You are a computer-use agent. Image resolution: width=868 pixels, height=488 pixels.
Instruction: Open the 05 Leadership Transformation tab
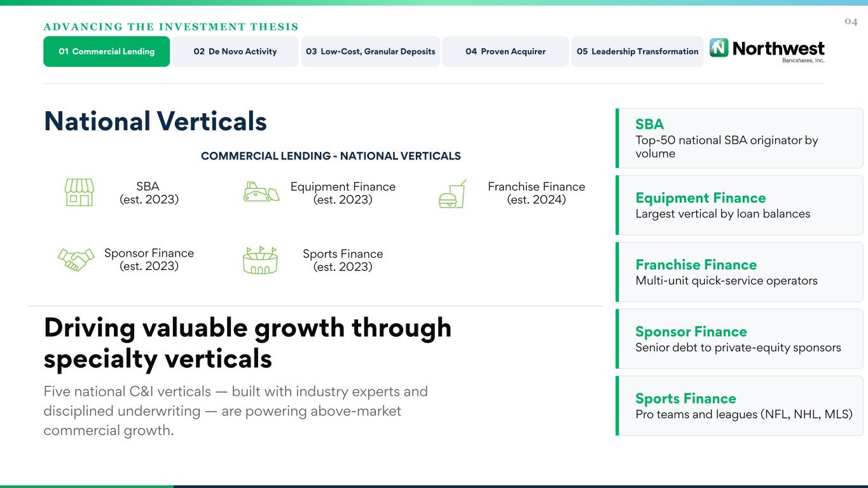pos(638,51)
